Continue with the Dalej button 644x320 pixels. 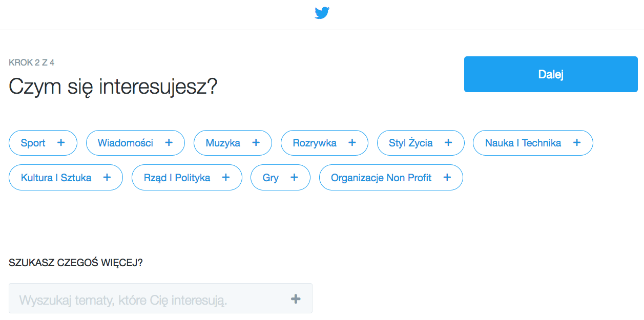(x=551, y=74)
